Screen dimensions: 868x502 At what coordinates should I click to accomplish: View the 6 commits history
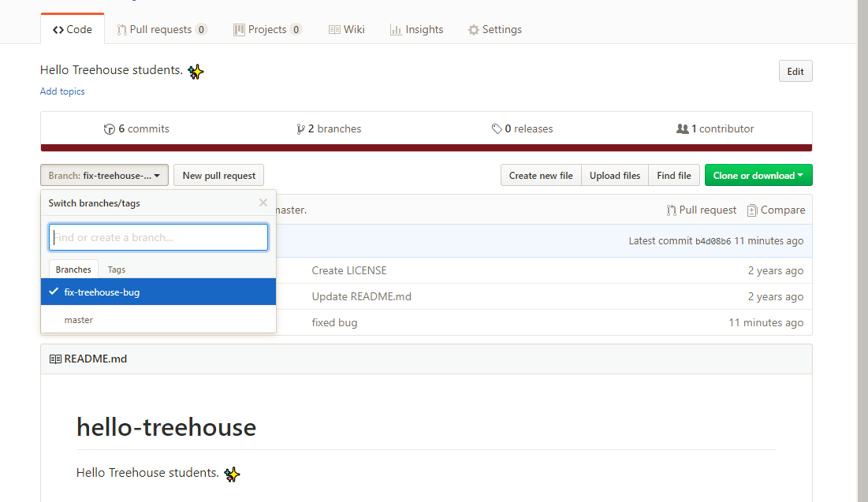[136, 129]
